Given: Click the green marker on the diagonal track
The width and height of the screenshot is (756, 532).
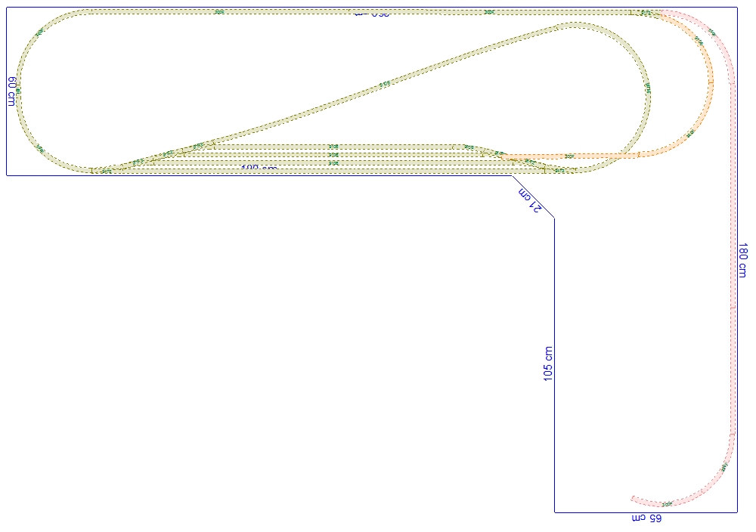Looking at the screenshot, I should pos(383,83).
